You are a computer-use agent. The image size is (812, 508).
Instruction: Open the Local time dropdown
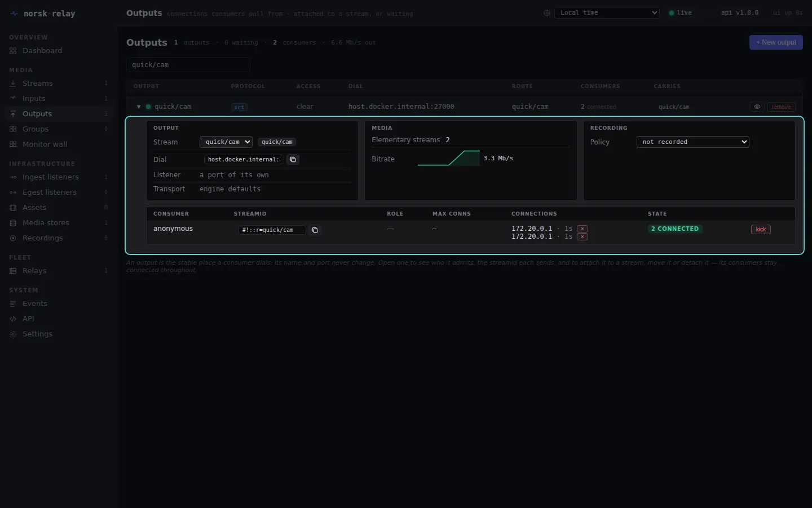click(607, 12)
